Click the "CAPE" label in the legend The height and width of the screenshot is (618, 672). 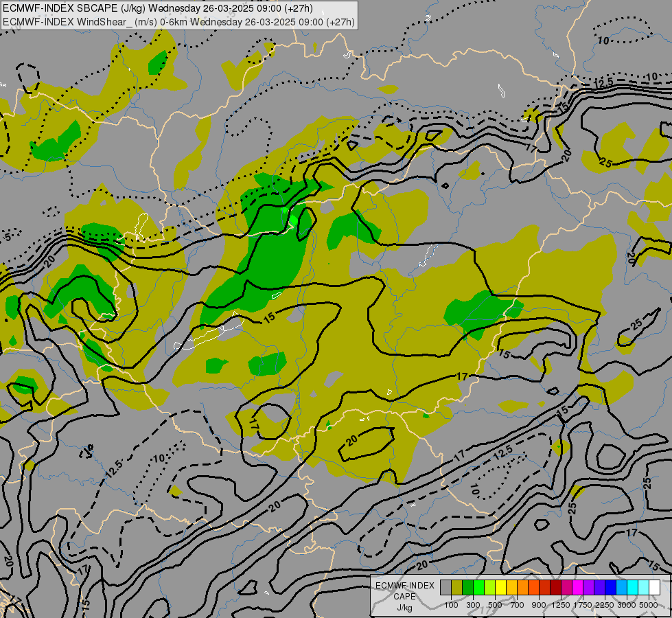click(404, 597)
